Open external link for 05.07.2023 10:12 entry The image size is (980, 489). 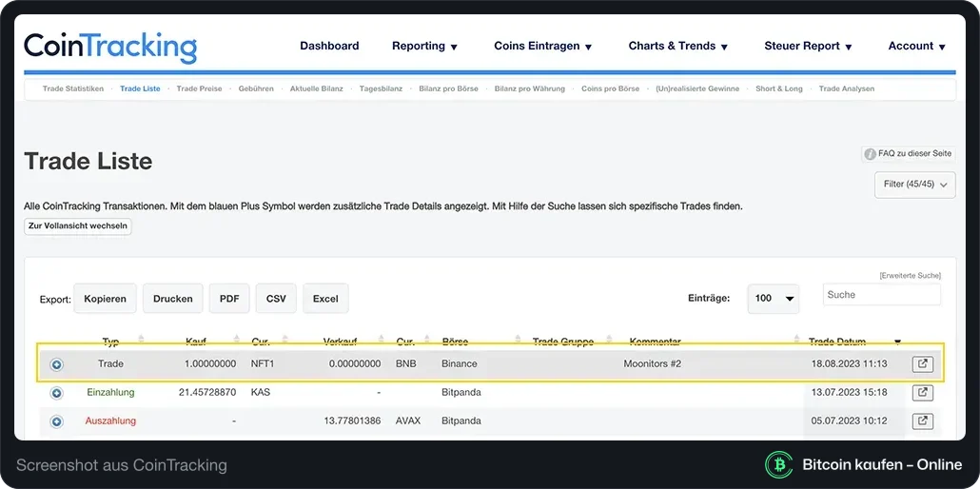pyautogui.click(x=923, y=421)
